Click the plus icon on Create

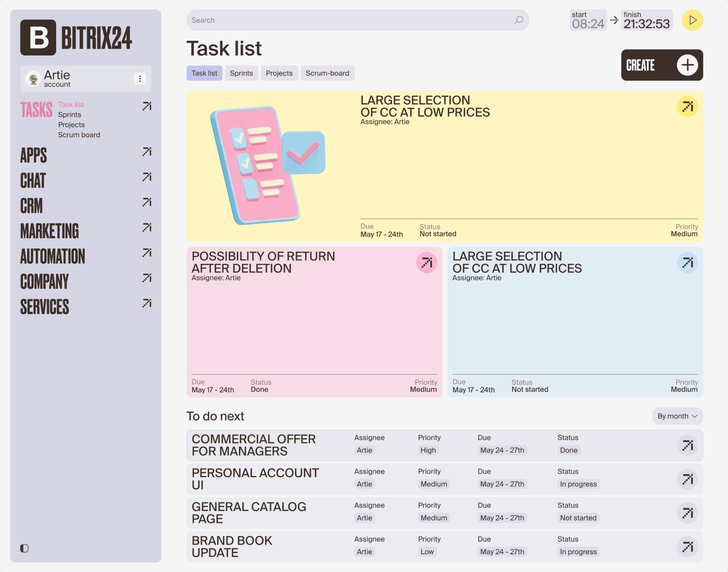pos(687,65)
